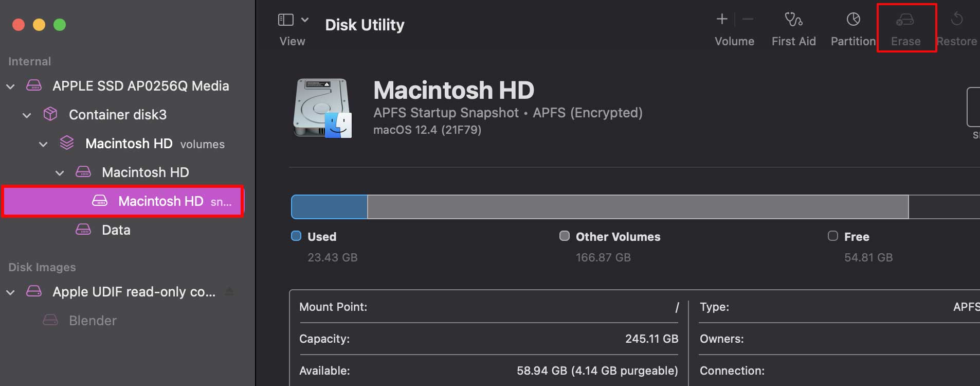Viewport: 980px width, 386px height.
Task: Click the Macintosh HD title heading
Action: 453,90
